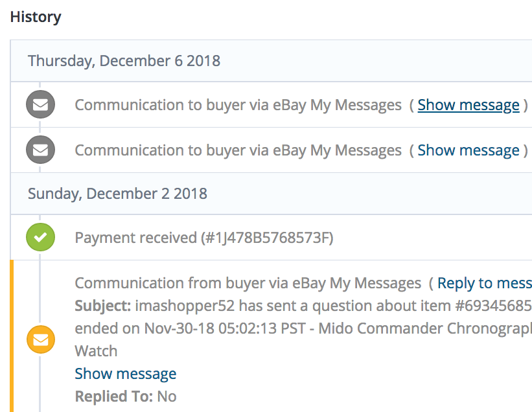Click the orange envelope buyer message icon
This screenshot has width=532, height=412.
tap(40, 339)
